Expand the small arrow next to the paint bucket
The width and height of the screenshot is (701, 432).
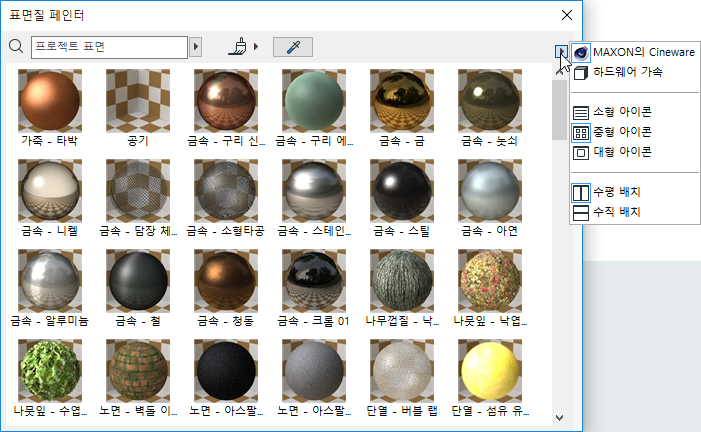point(256,46)
